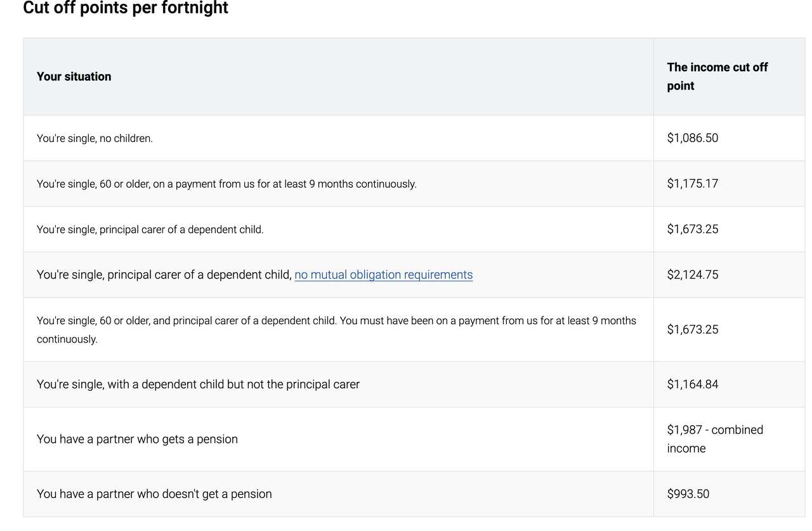812x531 pixels.
Task: Click '$1,987 - combined income' cell
Action: click(x=714, y=438)
